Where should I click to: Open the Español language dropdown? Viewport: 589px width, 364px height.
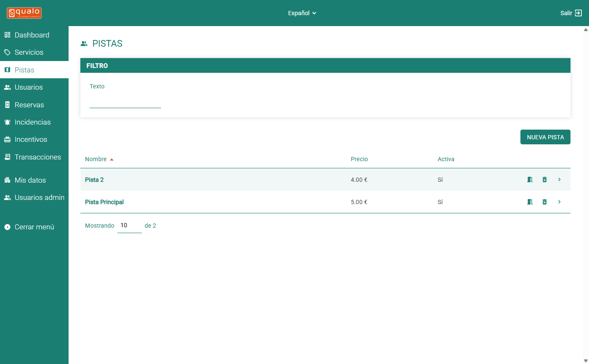[302, 13]
